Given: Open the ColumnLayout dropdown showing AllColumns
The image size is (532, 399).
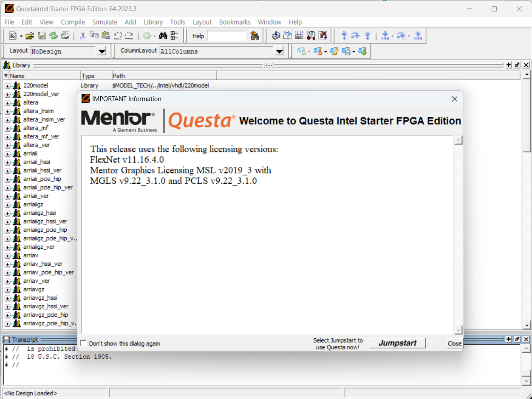Looking at the screenshot, I should pos(279,51).
